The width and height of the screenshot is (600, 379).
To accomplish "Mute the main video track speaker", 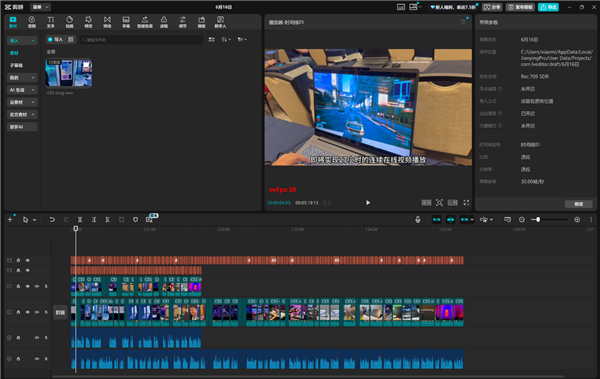I will click(37, 312).
